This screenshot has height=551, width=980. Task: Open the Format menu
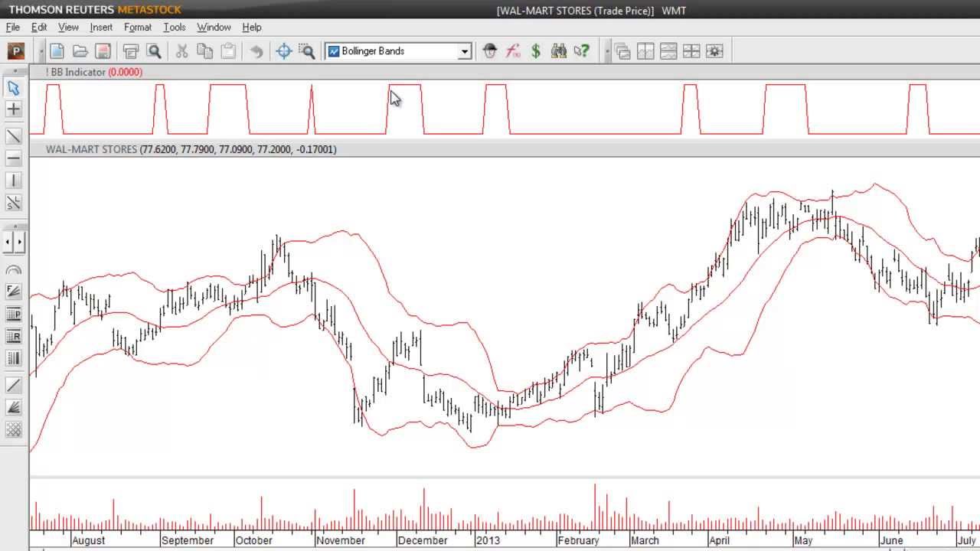point(138,27)
